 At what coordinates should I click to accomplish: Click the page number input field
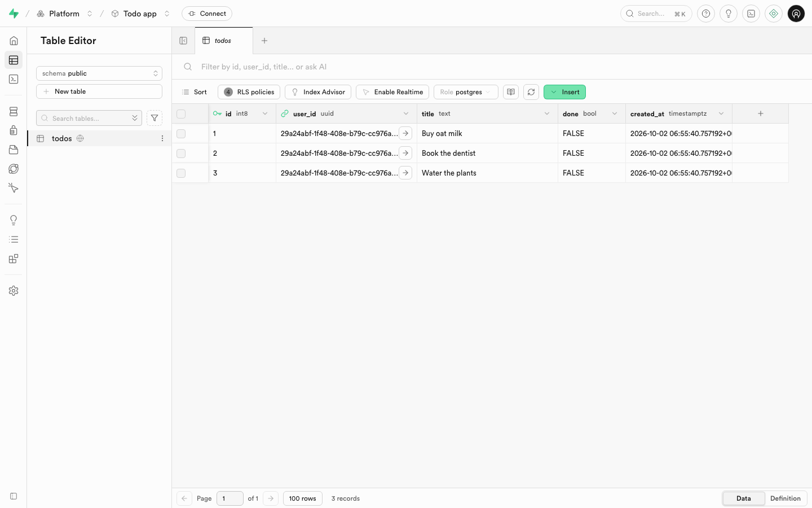click(230, 498)
